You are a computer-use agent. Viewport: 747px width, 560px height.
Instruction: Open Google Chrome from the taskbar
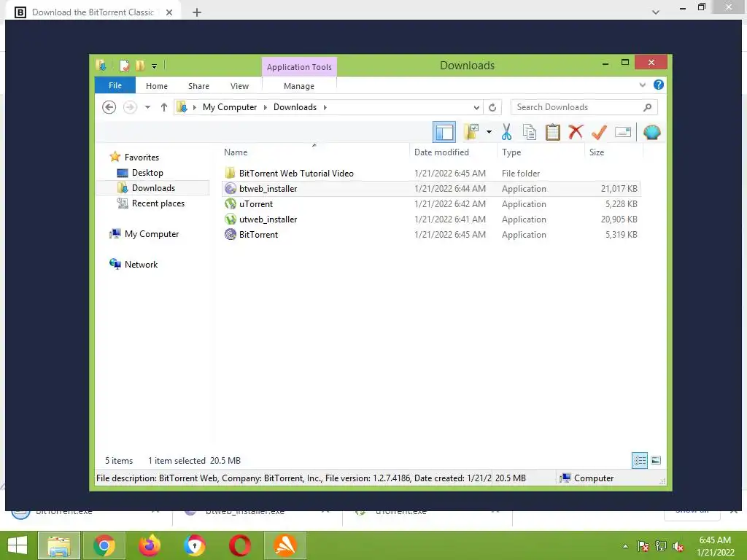tap(104, 545)
